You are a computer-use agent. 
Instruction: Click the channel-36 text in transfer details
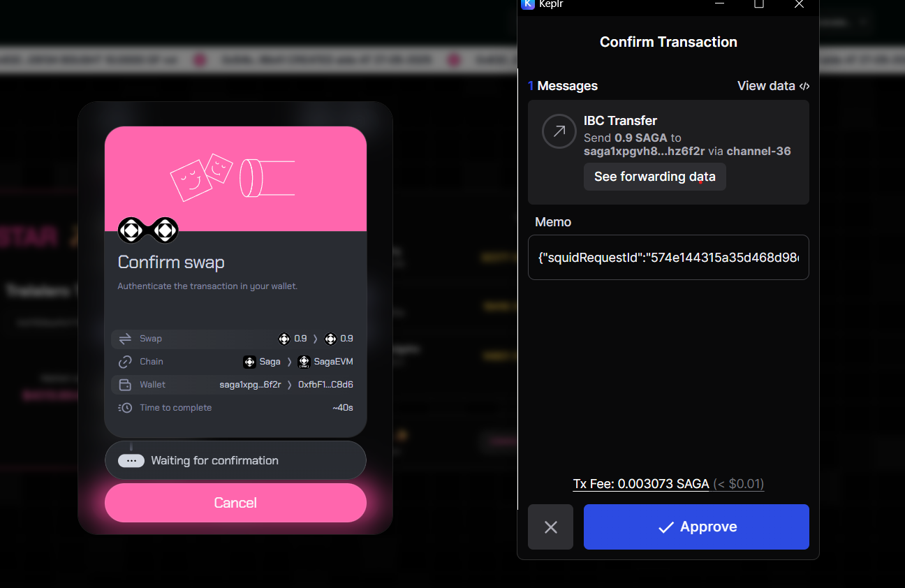[758, 151]
